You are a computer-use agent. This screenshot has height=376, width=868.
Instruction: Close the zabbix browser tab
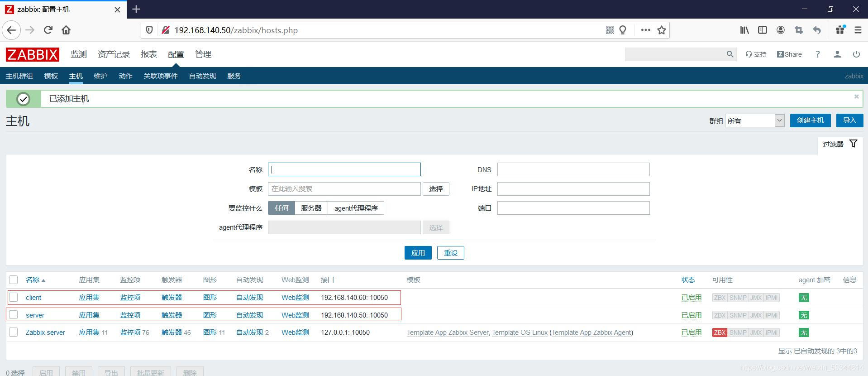coord(117,10)
